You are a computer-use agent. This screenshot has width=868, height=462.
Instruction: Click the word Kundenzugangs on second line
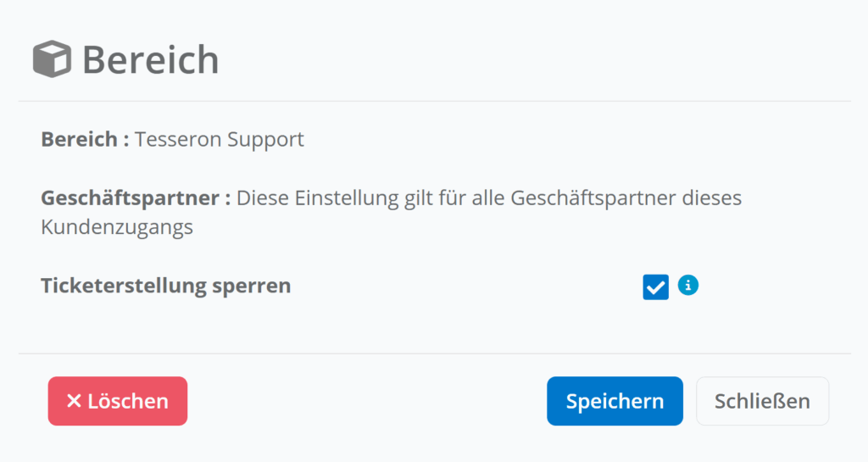coord(117,228)
